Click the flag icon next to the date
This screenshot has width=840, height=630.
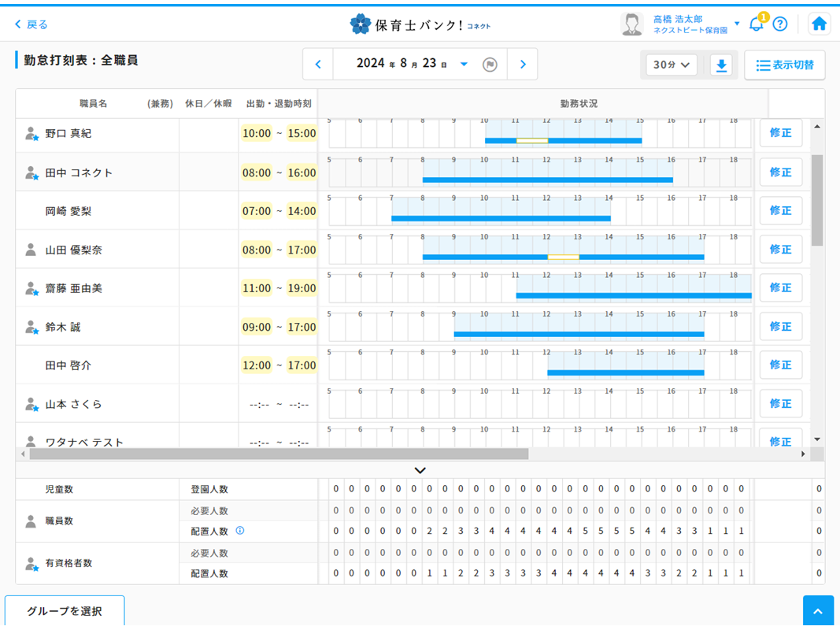490,65
